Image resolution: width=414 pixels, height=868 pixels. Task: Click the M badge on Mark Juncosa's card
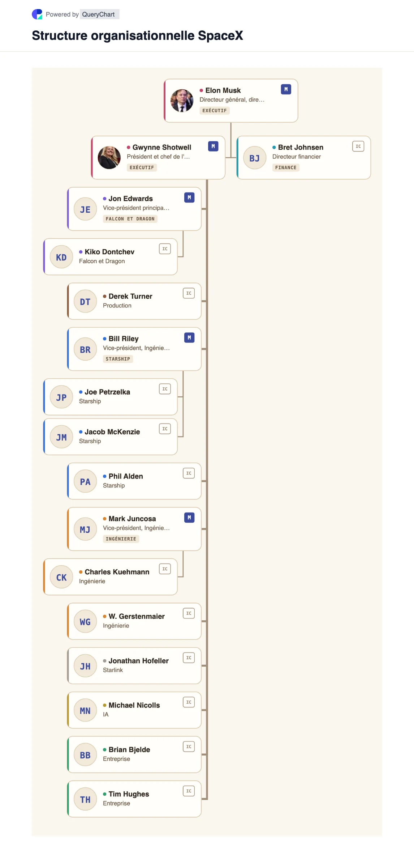(189, 518)
